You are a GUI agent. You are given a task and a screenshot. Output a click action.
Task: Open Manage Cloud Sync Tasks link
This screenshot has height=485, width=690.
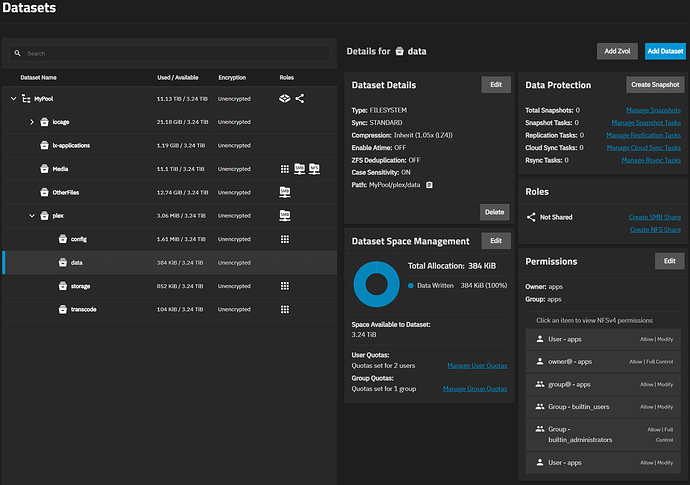643,148
